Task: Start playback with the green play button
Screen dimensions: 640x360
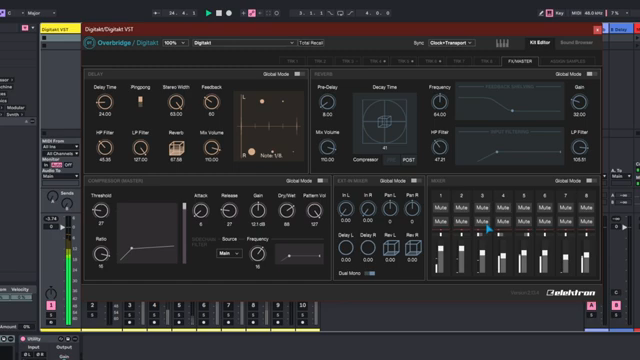Action: pos(208,13)
